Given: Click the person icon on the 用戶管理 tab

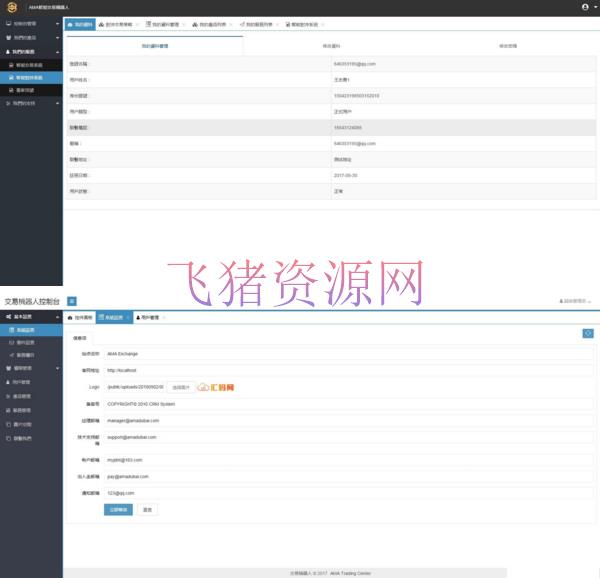Looking at the screenshot, I should pos(138,317).
